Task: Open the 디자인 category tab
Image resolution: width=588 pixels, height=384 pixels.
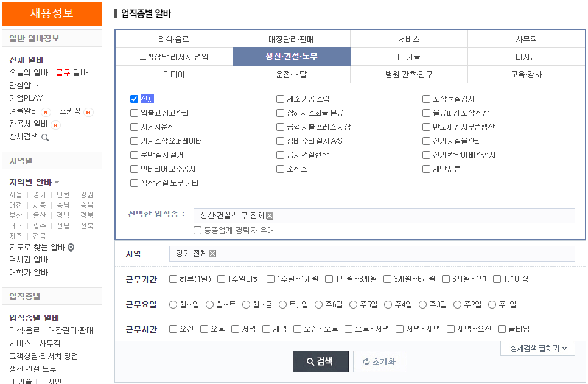Action: [526, 57]
